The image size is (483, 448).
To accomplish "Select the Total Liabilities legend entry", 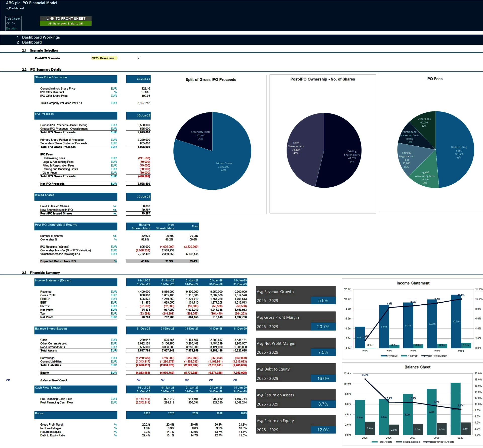I will pos(408,442).
